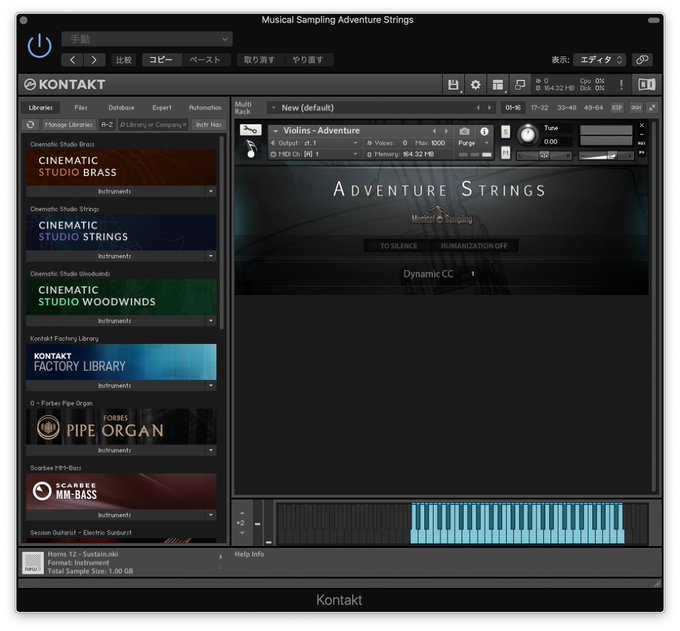Mute the Violins instrument
Screen dimensions: 680x631
(x=505, y=153)
